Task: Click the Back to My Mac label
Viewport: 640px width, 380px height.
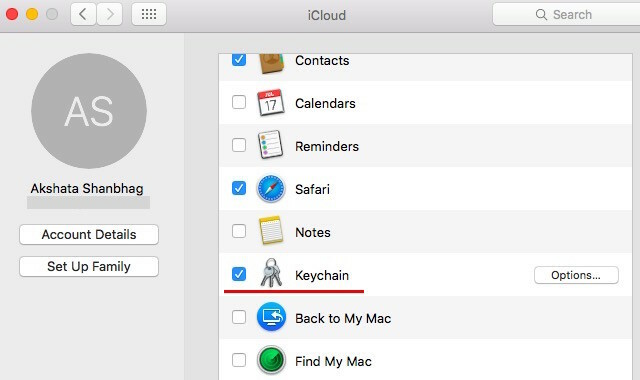Action: 343,318
